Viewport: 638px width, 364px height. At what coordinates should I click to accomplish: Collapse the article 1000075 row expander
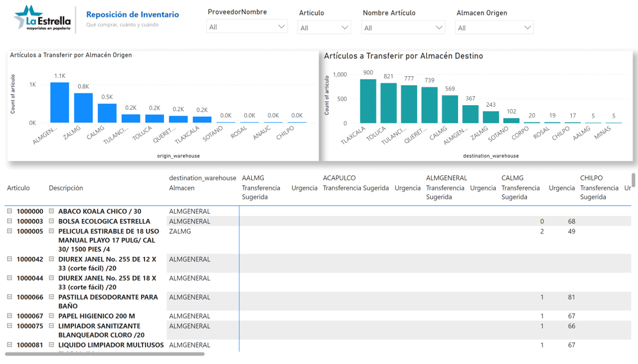10,326
